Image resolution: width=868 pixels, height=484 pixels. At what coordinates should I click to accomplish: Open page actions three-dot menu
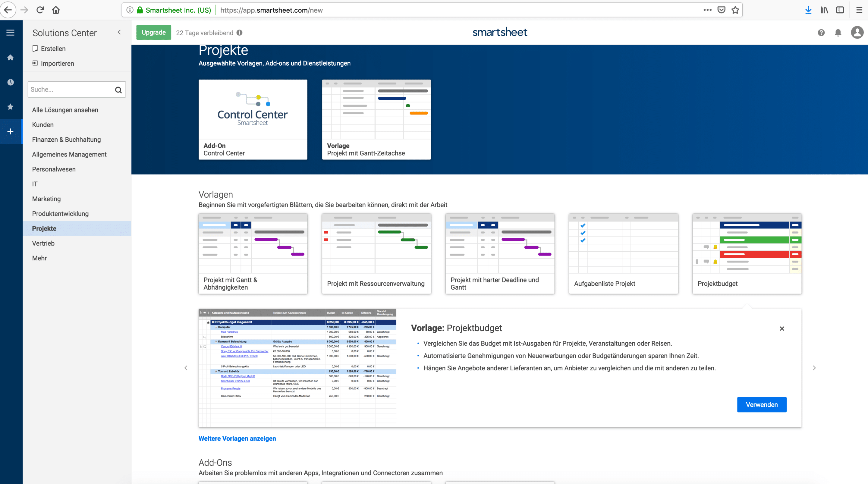click(x=707, y=10)
